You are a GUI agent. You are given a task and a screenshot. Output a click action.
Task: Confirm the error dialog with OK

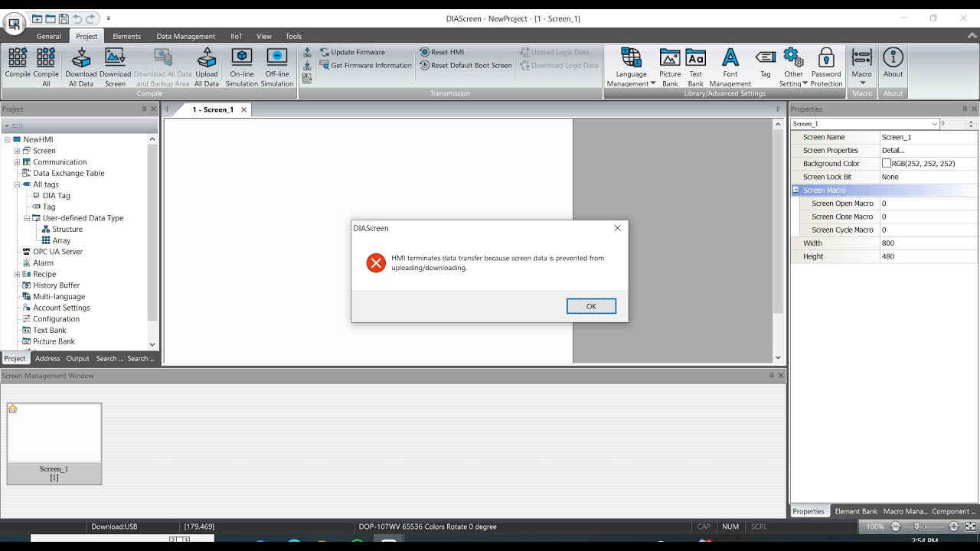[591, 306]
